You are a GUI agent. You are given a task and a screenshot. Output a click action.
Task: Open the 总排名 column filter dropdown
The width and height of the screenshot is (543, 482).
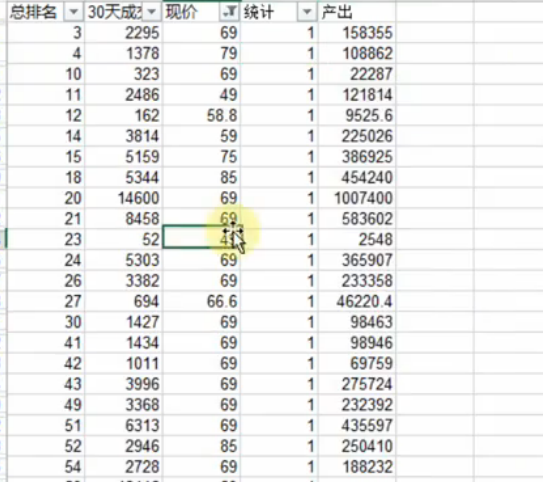tap(73, 12)
